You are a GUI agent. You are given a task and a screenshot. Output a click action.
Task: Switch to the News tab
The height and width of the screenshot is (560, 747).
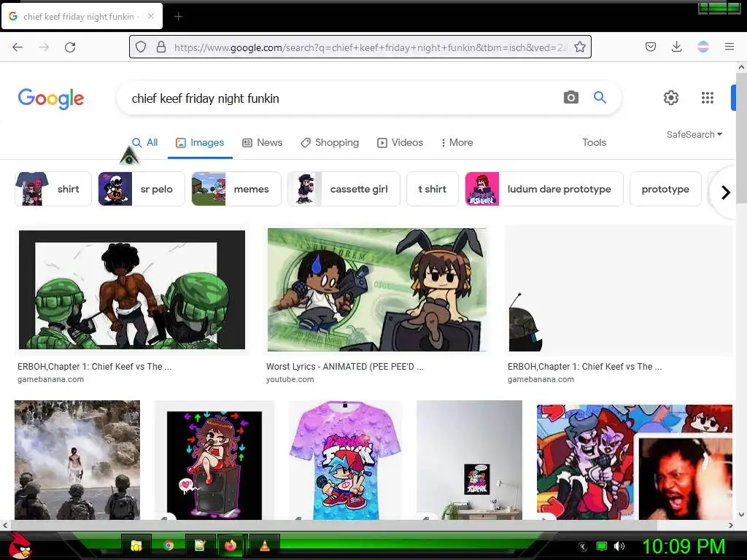(263, 142)
